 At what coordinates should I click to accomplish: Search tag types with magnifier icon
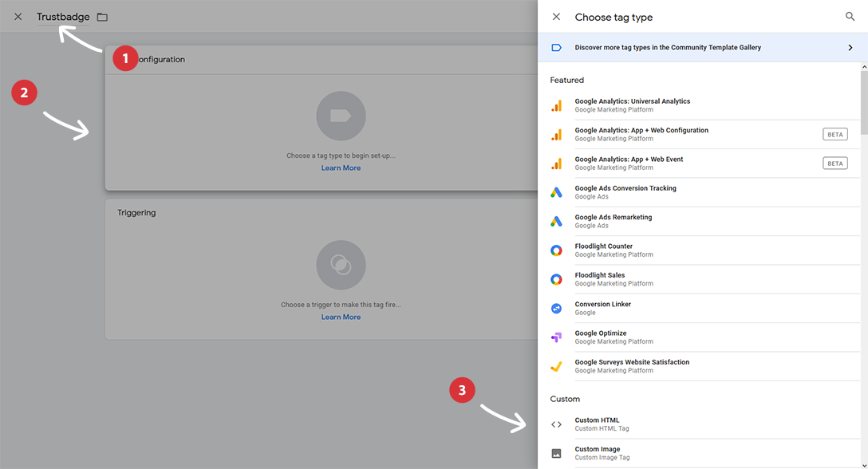[x=850, y=17]
